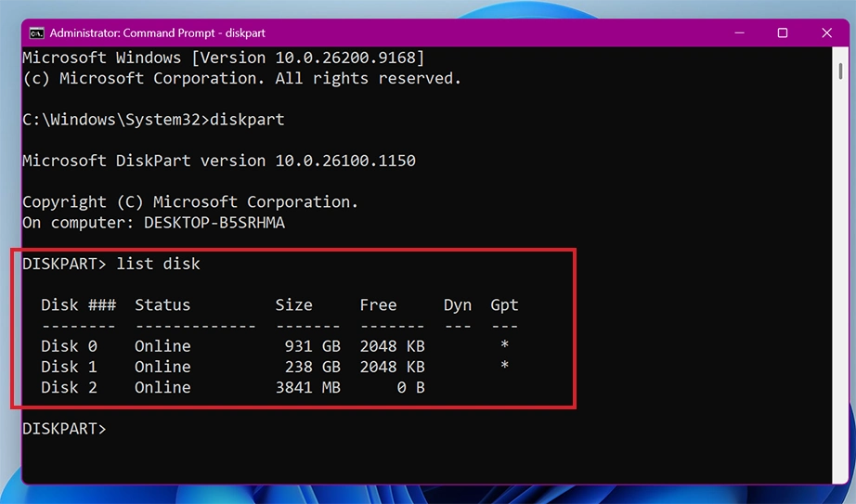Viewport: 856px width, 504px height.
Task: Click the Online status of Disk 0
Action: click(x=162, y=346)
